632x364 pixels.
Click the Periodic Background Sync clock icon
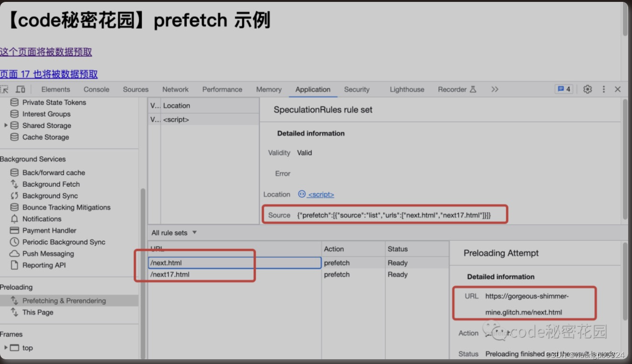[14, 242]
